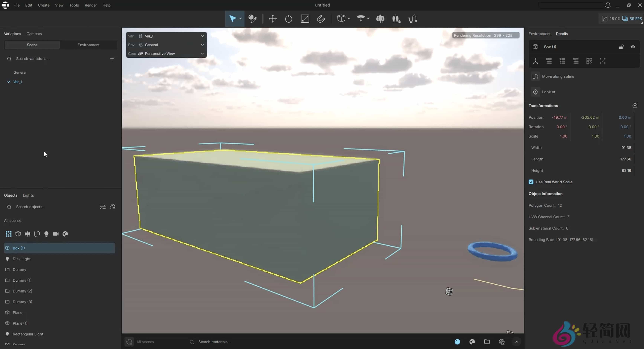This screenshot has width=644, height=349.
Task: Select the Material picker tool
Action: point(252,18)
